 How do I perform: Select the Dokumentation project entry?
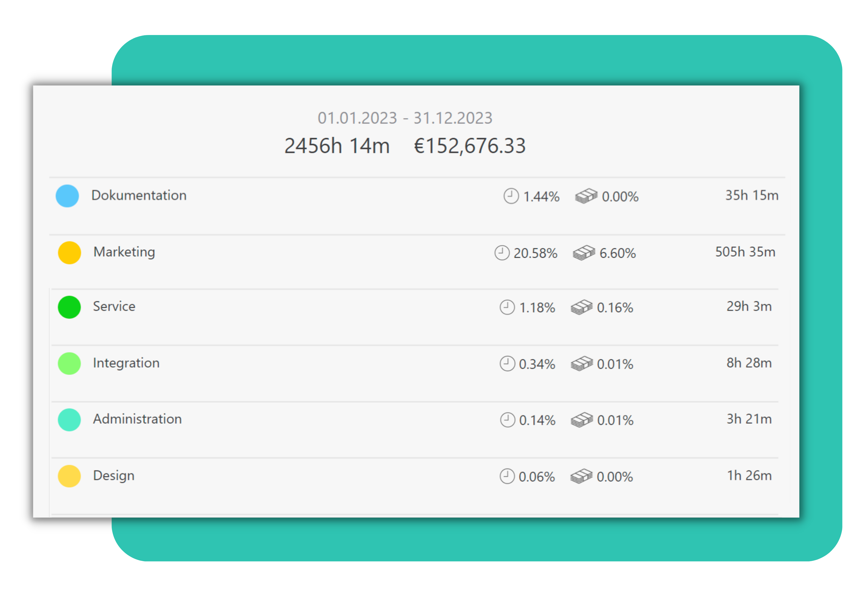coord(139,195)
